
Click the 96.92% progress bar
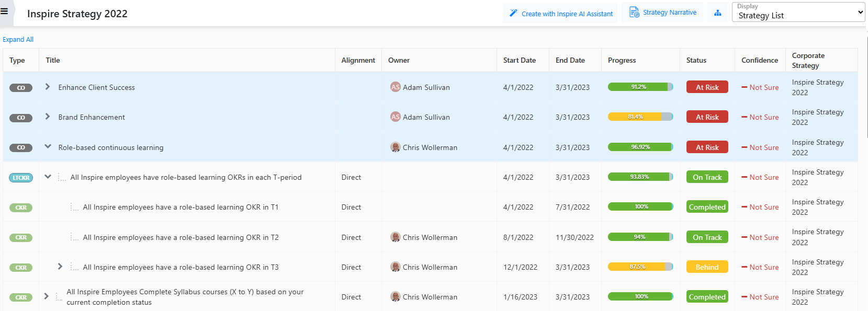click(x=640, y=147)
